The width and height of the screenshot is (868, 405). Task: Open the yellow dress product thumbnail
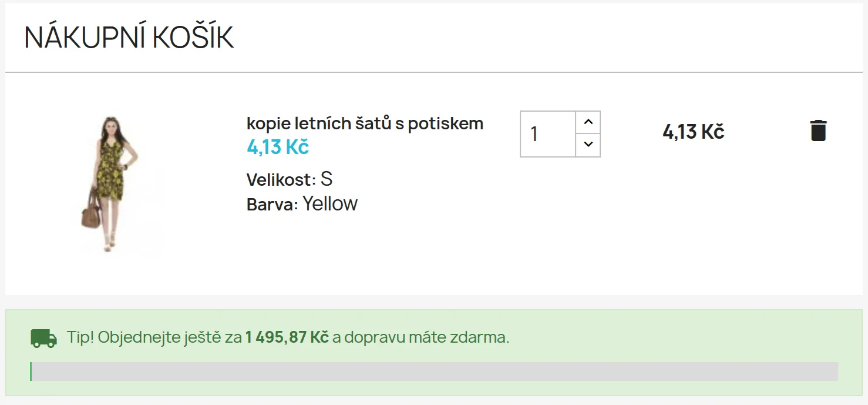109,184
